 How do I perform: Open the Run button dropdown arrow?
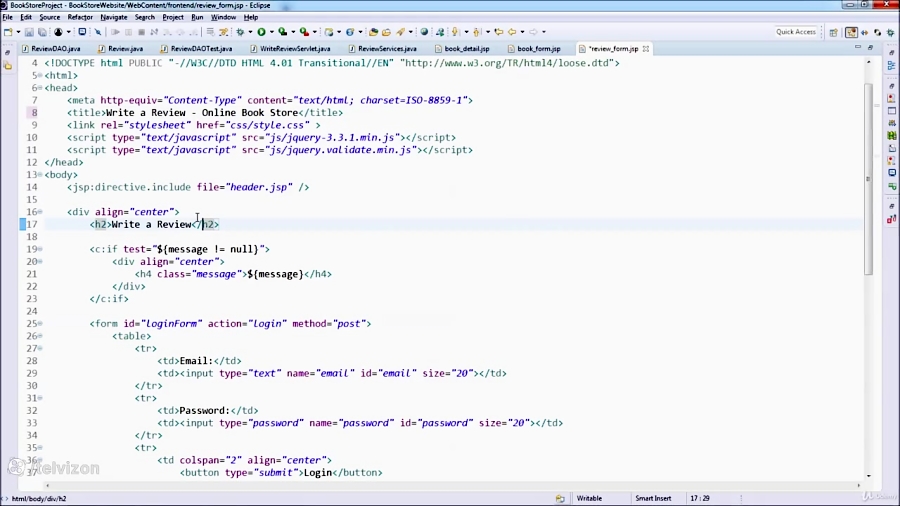click(271, 32)
